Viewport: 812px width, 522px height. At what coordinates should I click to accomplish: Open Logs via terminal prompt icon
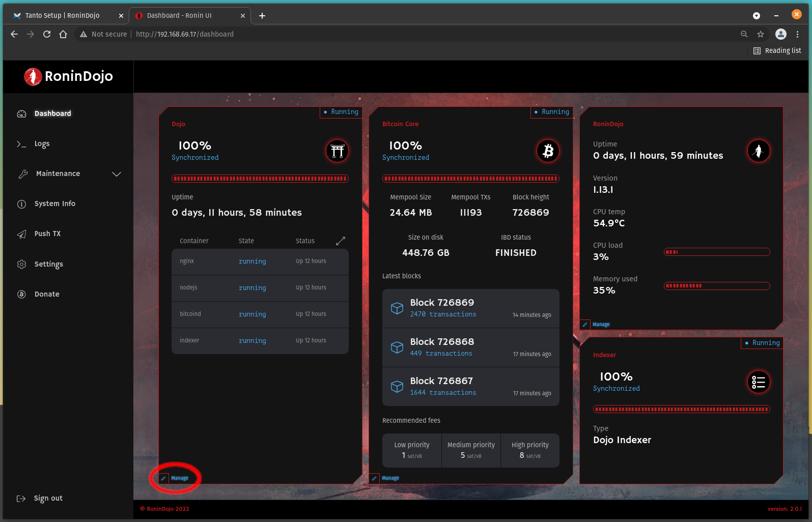click(x=21, y=144)
